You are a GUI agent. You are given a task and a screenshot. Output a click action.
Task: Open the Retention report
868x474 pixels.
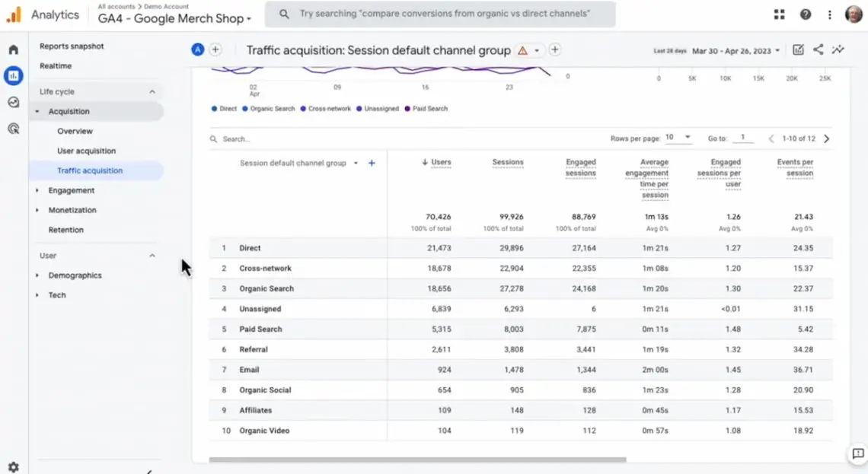point(66,230)
